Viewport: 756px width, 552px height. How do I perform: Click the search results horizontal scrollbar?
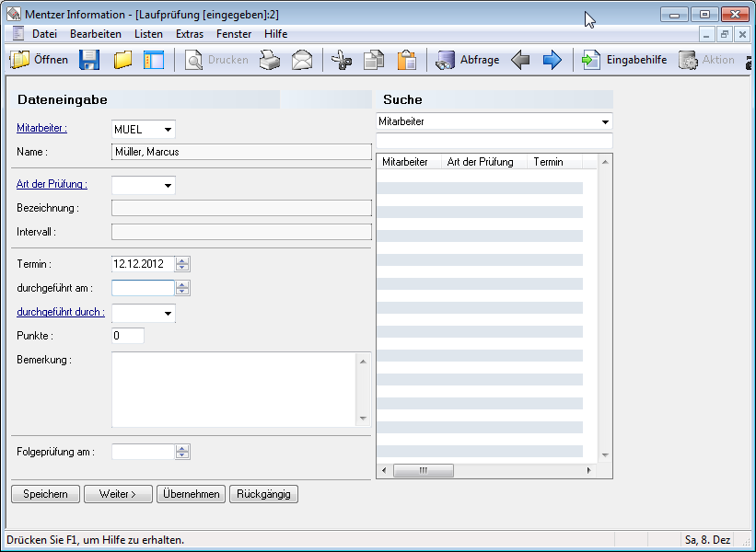[x=486, y=471]
